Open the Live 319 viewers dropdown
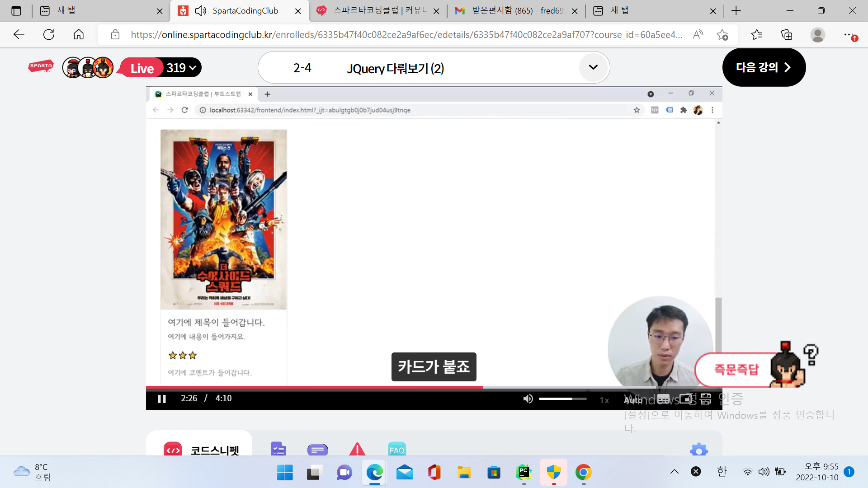Image resolution: width=868 pixels, height=488 pixels. click(161, 68)
